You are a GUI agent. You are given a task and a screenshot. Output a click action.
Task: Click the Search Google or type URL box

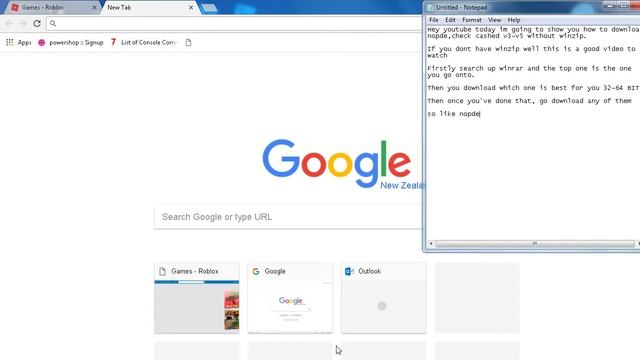tap(288, 217)
